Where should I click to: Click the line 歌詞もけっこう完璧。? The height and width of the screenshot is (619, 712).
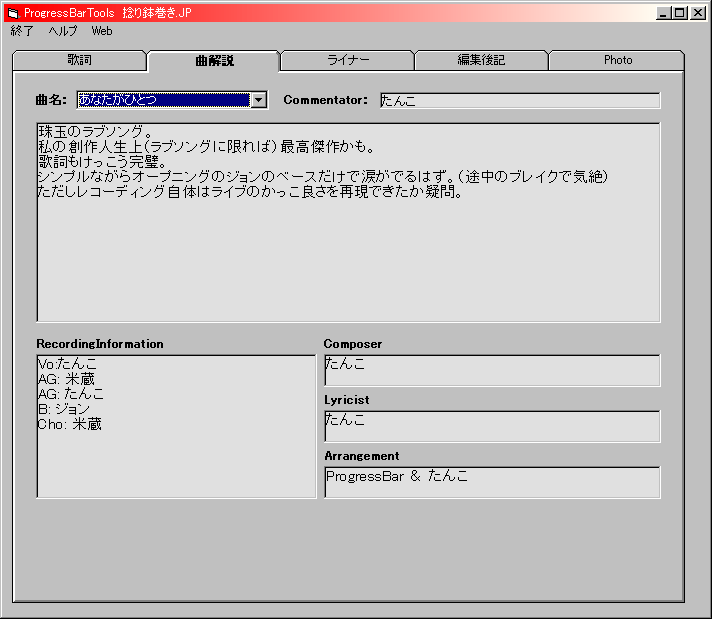(103, 162)
